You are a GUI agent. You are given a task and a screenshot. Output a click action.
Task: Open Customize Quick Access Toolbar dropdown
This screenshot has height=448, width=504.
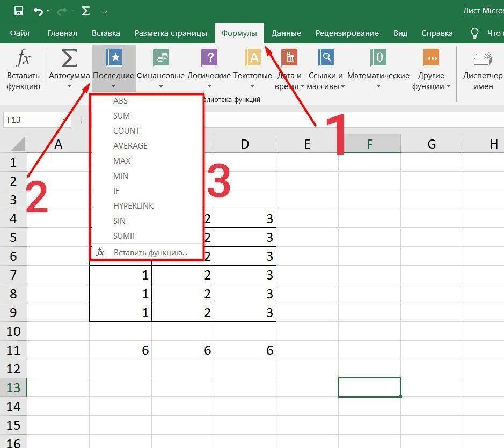point(104,11)
